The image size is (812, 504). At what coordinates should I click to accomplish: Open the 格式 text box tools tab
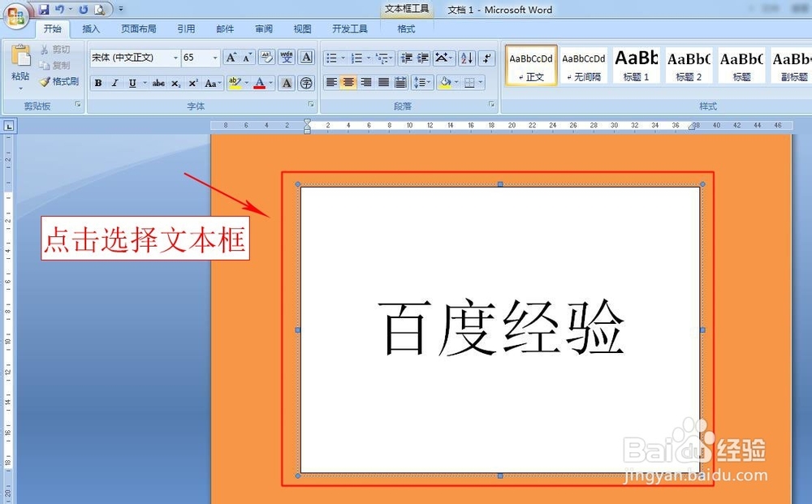pyautogui.click(x=406, y=29)
